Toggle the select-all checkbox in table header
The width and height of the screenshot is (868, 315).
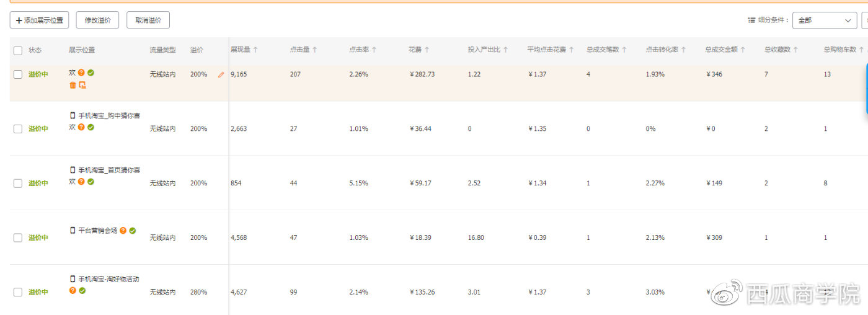(x=18, y=50)
